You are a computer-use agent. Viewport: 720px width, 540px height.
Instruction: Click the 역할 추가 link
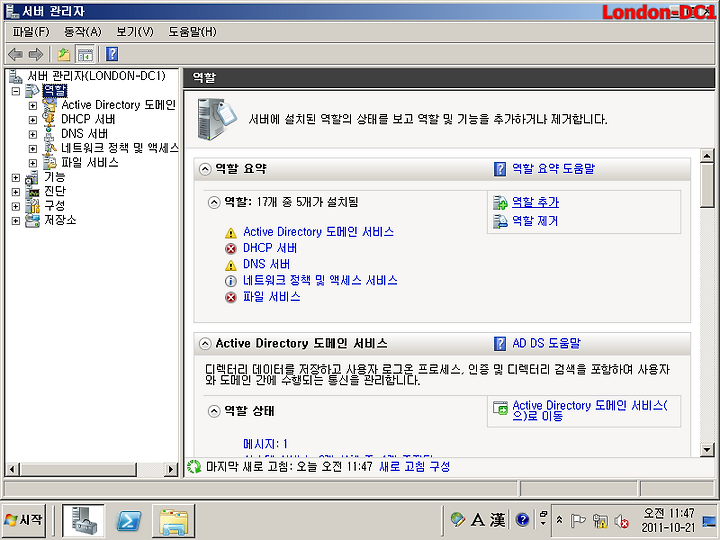[535, 202]
